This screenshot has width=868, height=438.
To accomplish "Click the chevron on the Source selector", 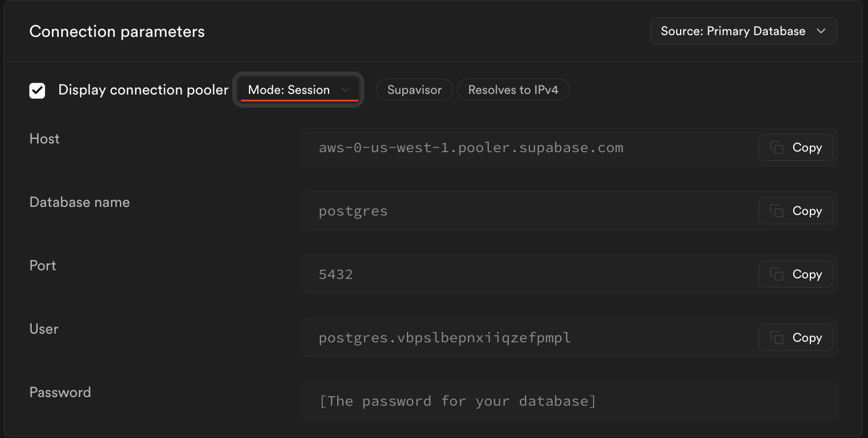I will (821, 31).
